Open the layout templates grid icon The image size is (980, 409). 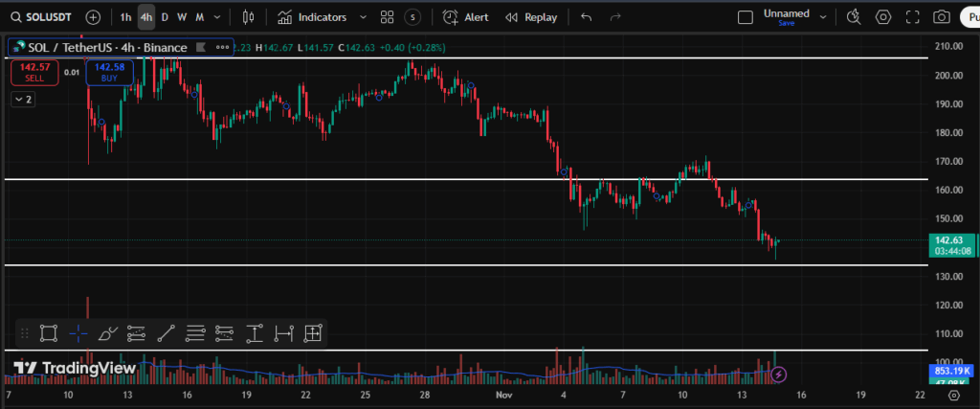[387, 17]
